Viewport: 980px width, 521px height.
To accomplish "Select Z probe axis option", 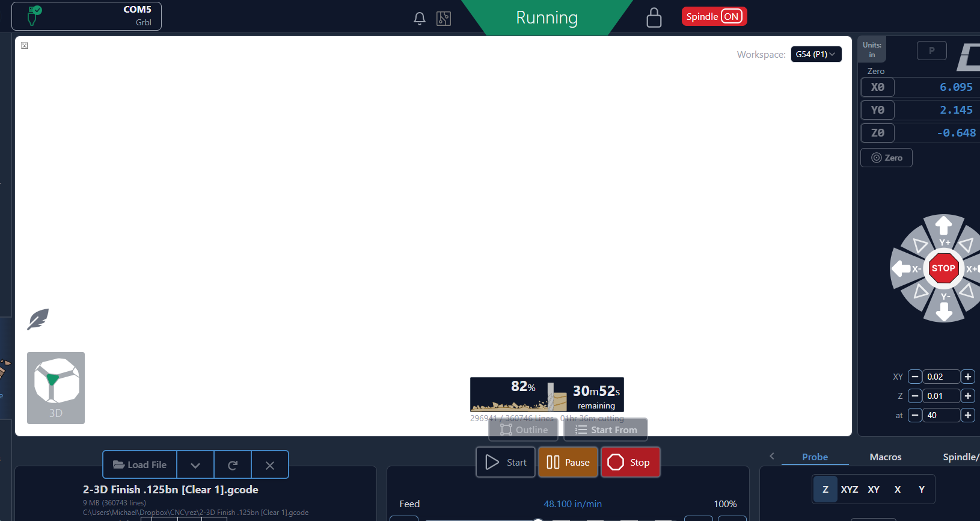I will pyautogui.click(x=825, y=490).
